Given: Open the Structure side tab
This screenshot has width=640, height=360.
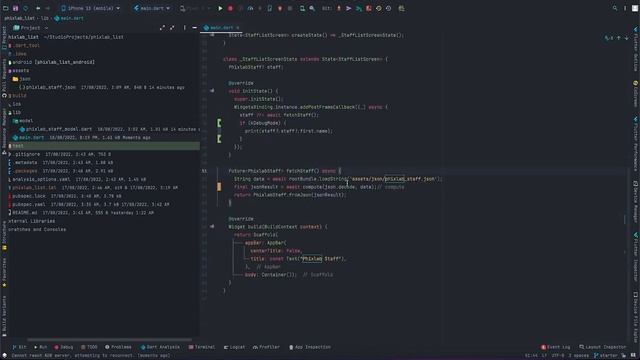Looking at the screenshot, I should point(4,235).
